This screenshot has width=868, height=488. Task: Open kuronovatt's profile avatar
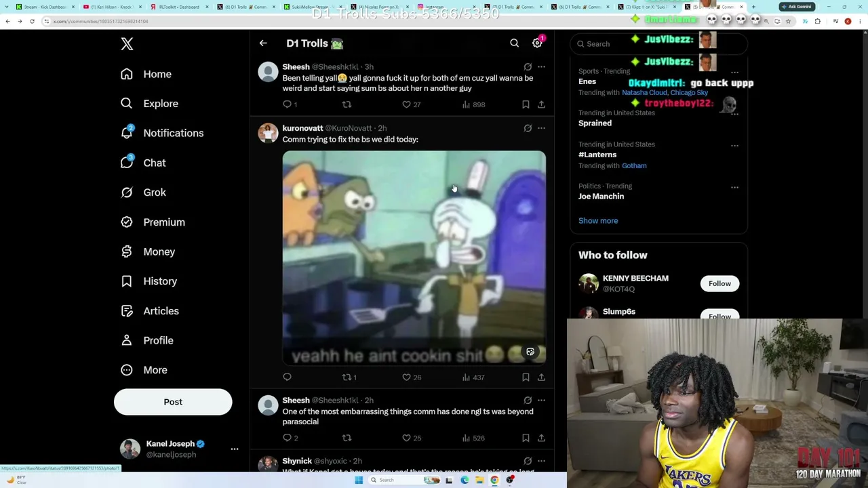pos(268,133)
